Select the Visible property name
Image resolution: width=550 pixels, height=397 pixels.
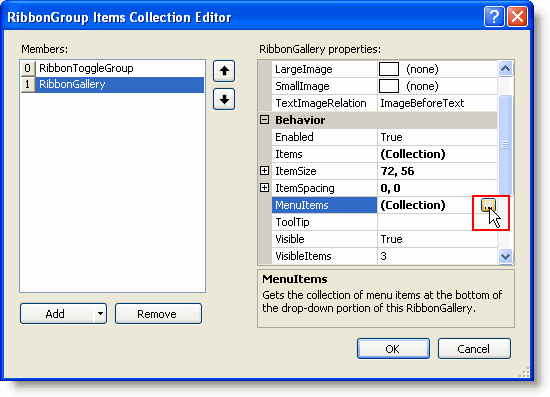click(324, 239)
